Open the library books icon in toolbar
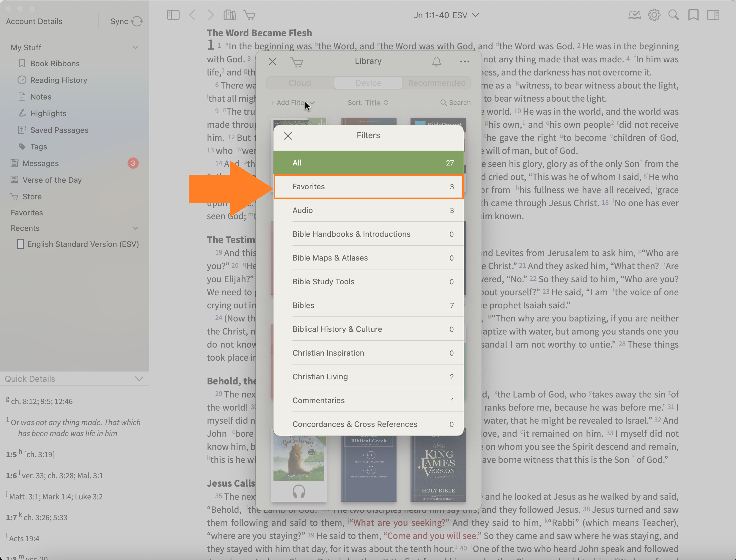 [x=229, y=15]
